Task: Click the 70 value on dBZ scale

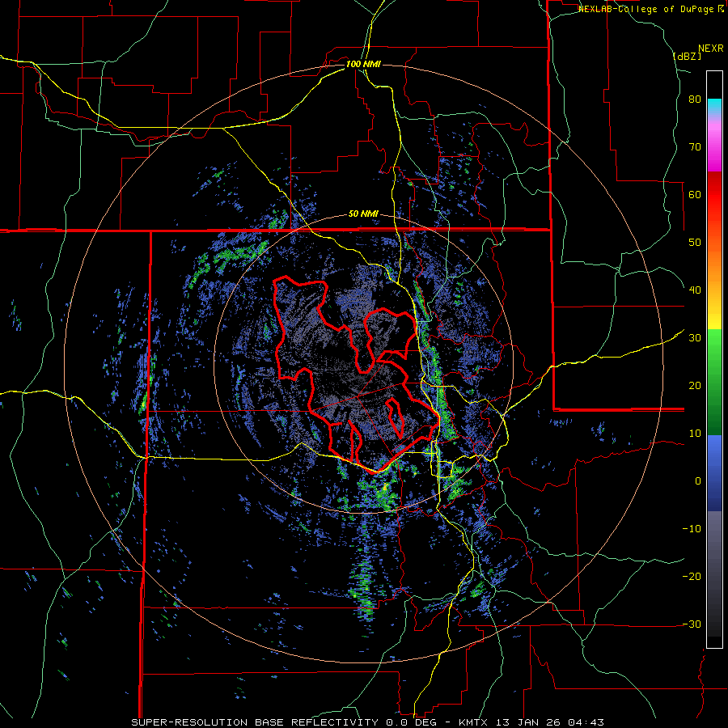Action: 695,147
